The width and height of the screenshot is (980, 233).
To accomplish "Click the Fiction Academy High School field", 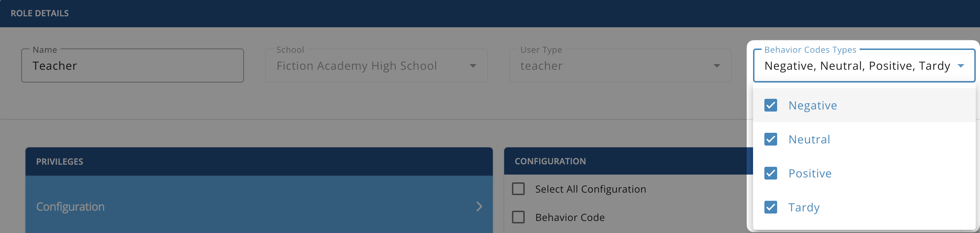I will coord(376,66).
